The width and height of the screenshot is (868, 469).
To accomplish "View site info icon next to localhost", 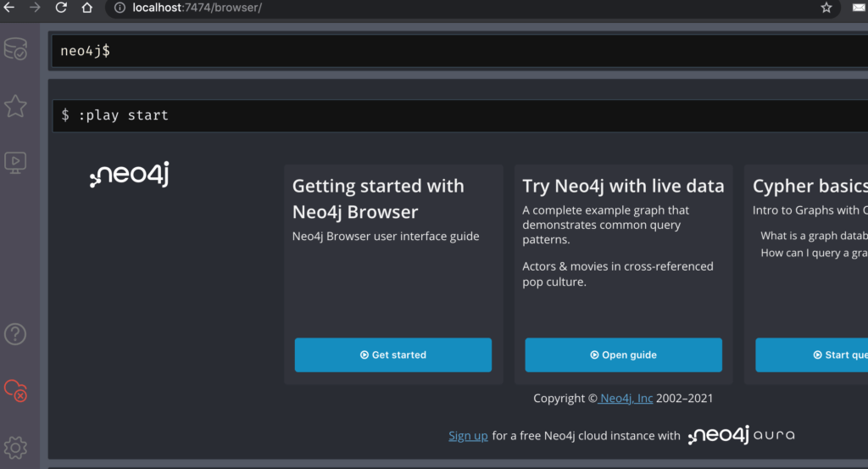I will pyautogui.click(x=120, y=8).
